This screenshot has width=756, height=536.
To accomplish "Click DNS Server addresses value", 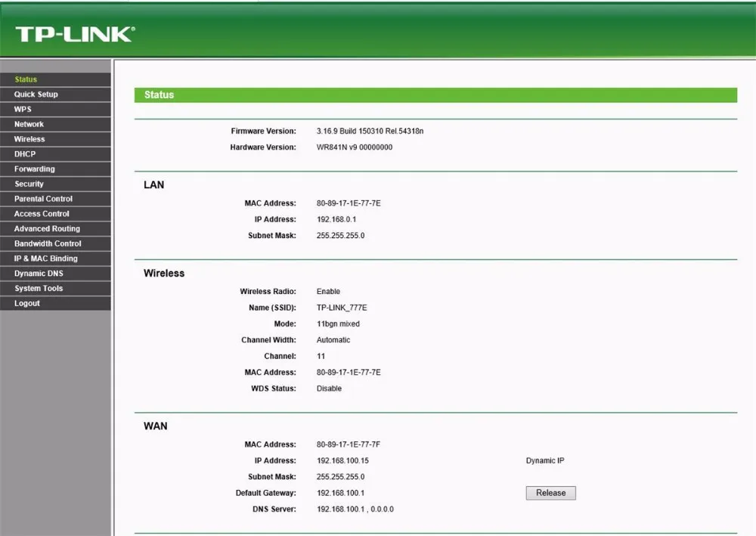I will tap(355, 510).
